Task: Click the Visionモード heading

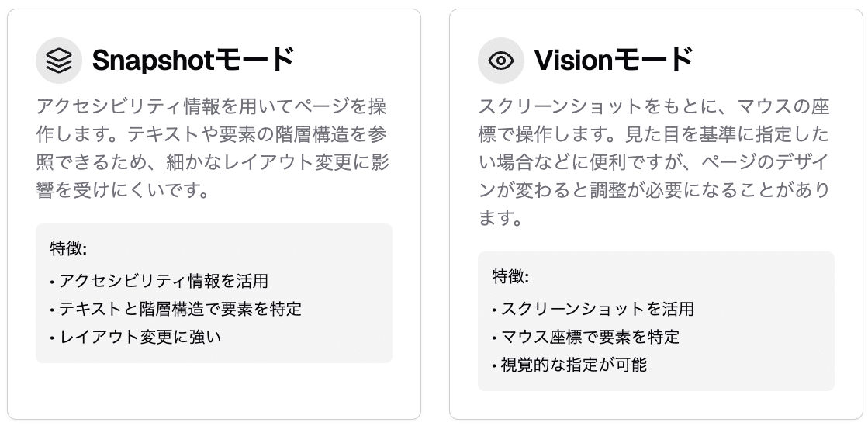Action: [613, 61]
